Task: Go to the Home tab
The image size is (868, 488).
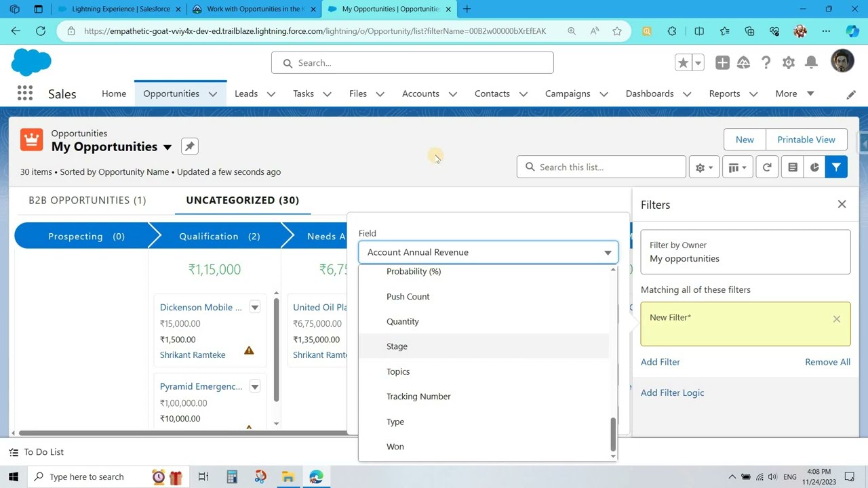Action: 114,94
